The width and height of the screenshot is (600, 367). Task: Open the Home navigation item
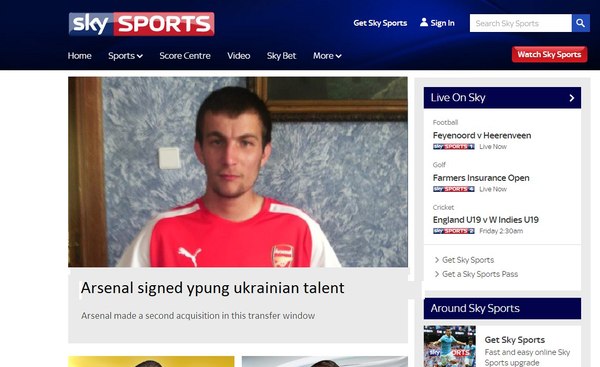click(80, 56)
